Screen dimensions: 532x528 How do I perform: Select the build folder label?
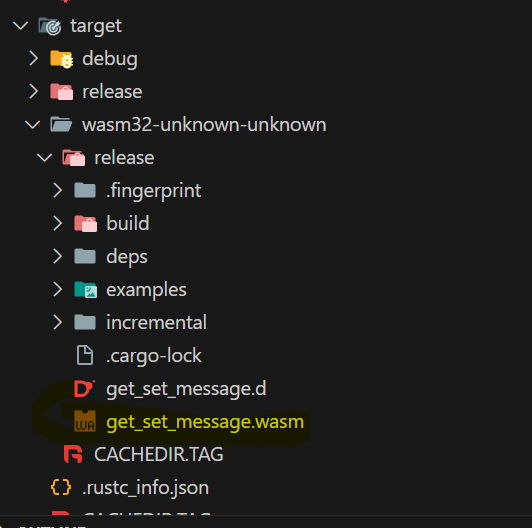pyautogui.click(x=128, y=223)
